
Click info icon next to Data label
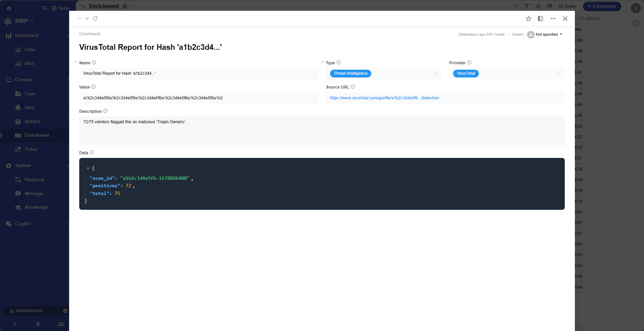(x=92, y=153)
